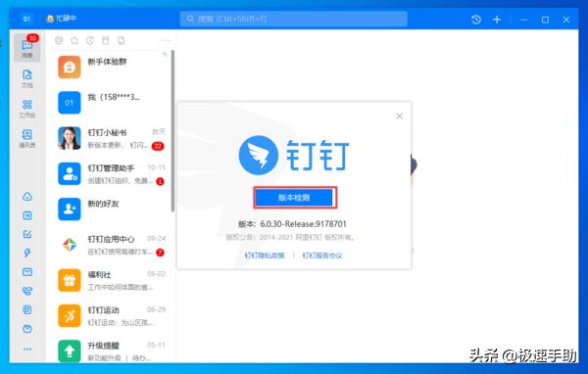Expand the sidebar more options three dots
This screenshot has width=588, height=374.
coord(27,350)
